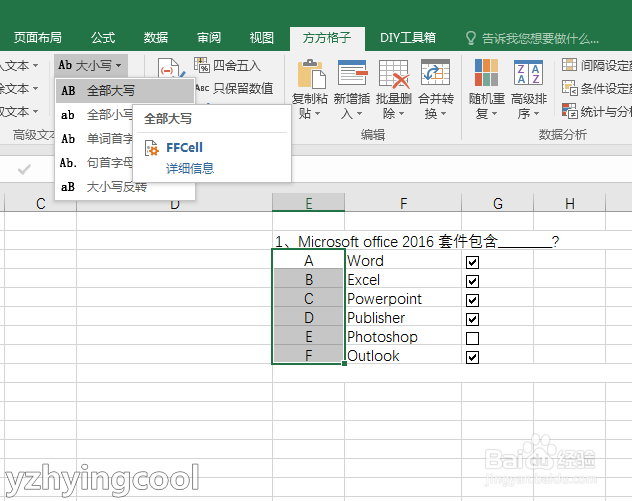This screenshot has width=632, height=501.
Task: Click the Publisher cell text
Action: click(376, 318)
